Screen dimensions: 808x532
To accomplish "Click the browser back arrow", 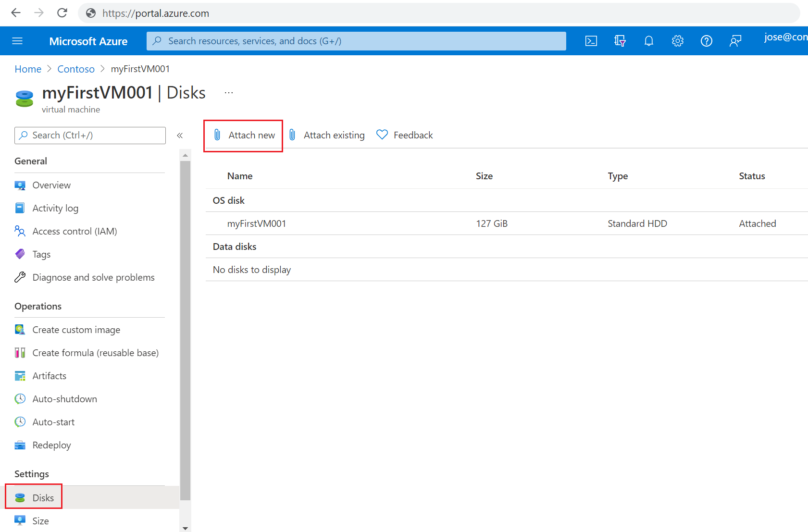I will point(16,13).
